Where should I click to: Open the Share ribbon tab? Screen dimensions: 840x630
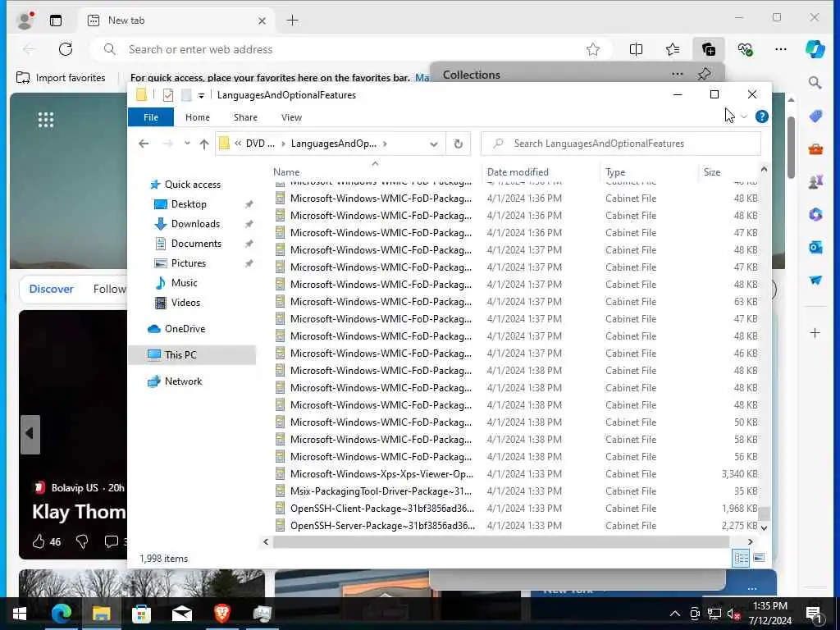245,117
